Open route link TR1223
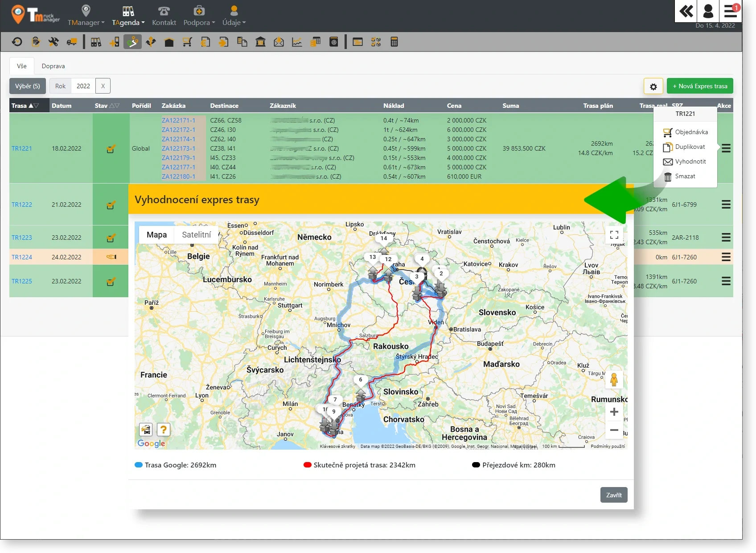 point(22,238)
